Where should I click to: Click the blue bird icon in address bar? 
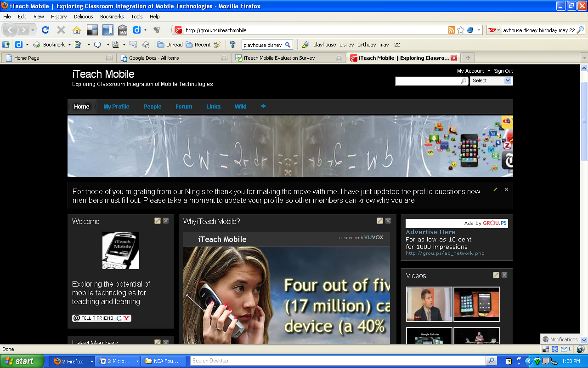(470, 30)
